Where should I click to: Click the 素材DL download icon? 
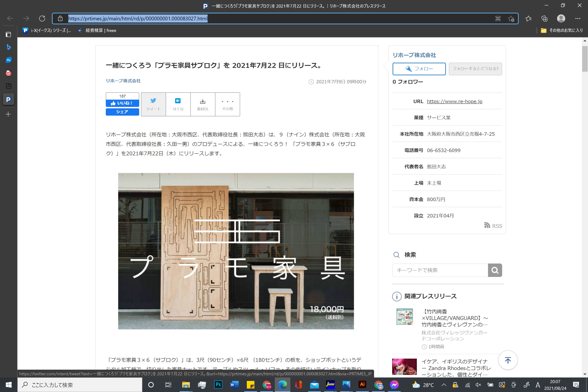203,101
